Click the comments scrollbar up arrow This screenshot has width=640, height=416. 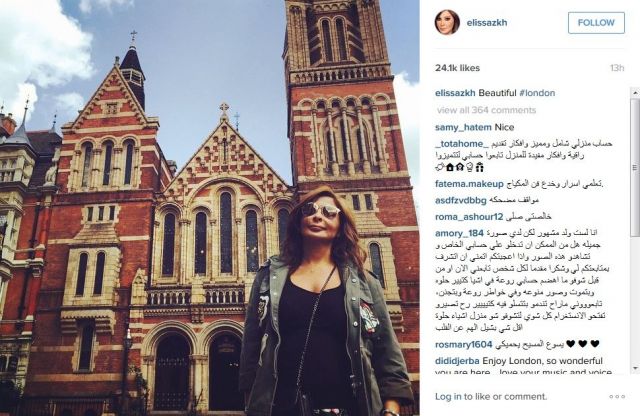pos(636,93)
